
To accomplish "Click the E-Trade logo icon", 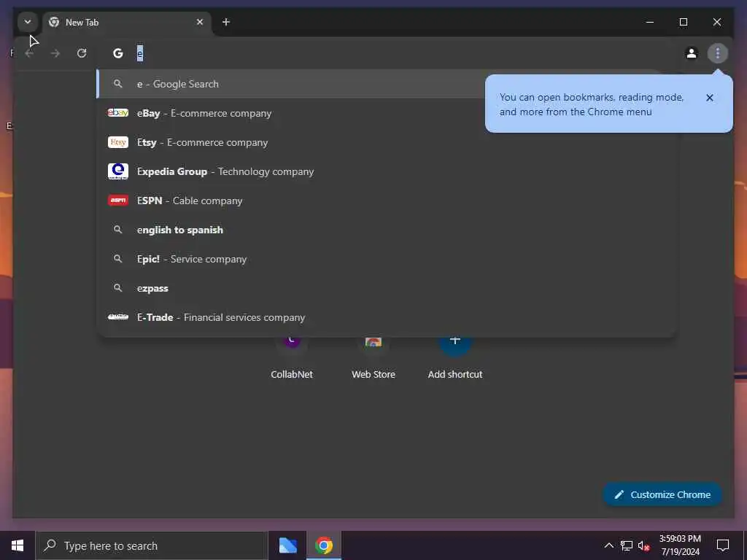I will pos(117,316).
